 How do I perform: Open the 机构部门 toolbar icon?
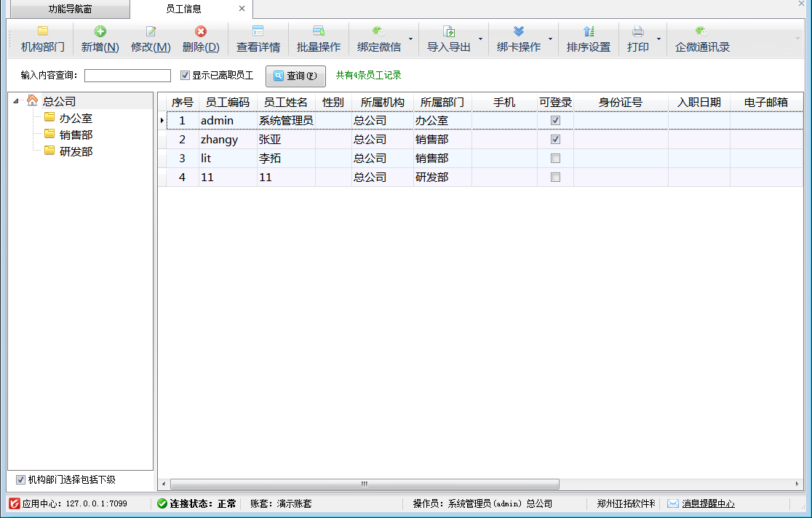(43, 31)
